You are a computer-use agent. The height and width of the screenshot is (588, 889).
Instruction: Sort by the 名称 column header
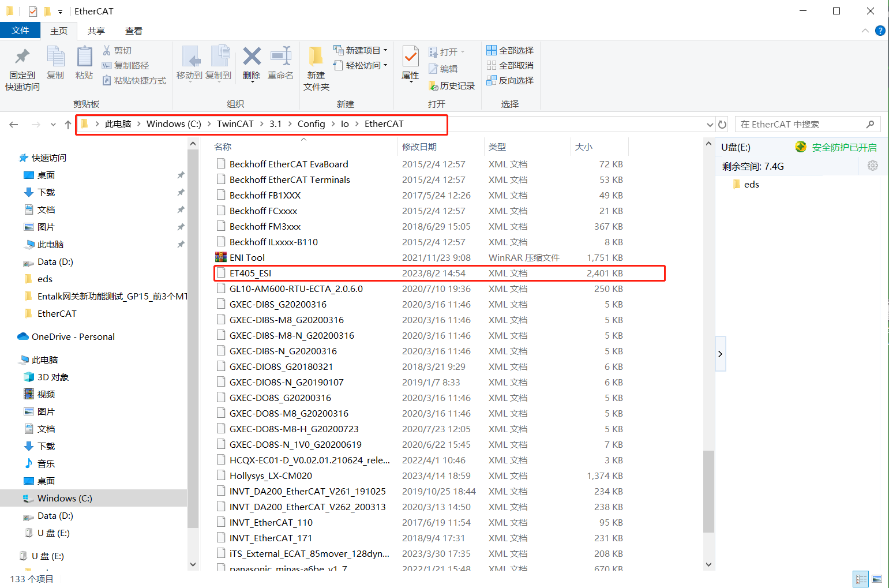tap(223, 147)
